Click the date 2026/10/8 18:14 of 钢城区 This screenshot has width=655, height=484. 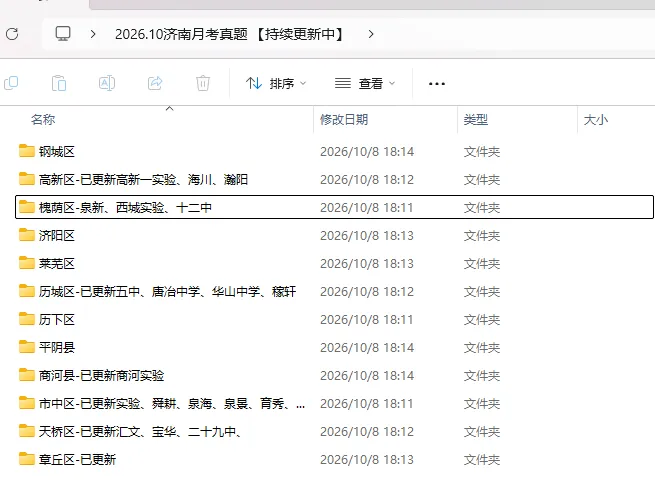click(x=367, y=152)
